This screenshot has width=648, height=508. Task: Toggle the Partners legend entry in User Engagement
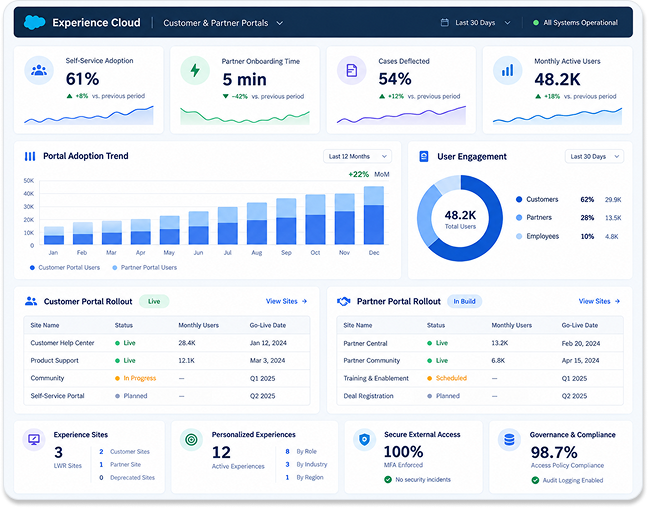(x=534, y=217)
